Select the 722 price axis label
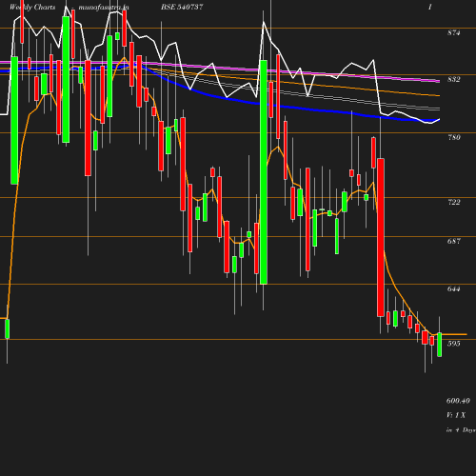Screen dimensions: 476x476 (x=453, y=202)
